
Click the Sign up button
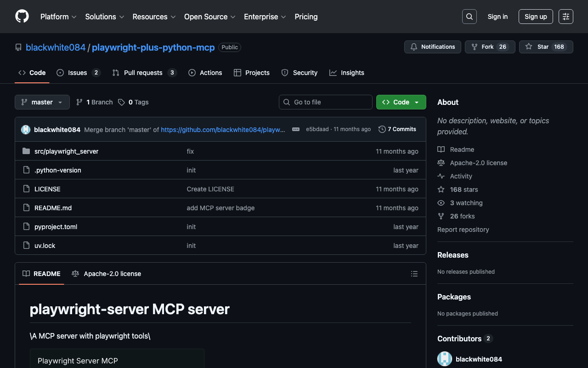[536, 17]
